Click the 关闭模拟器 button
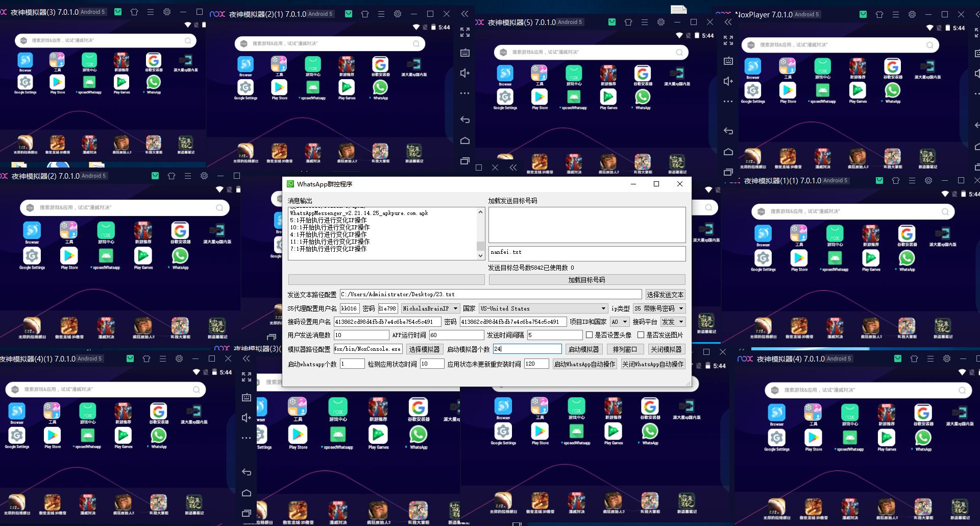Viewport: 980px width, 526px height. [667, 349]
